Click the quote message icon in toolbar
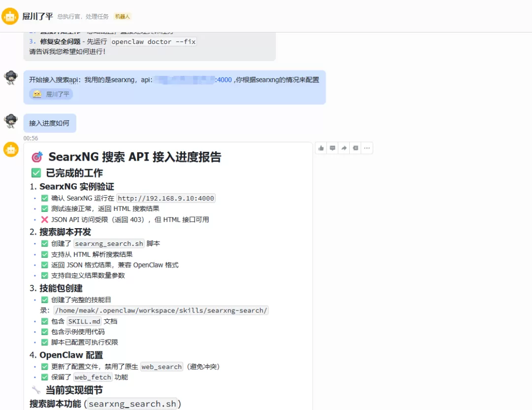This screenshot has height=410, width=532. pyautogui.click(x=356, y=148)
